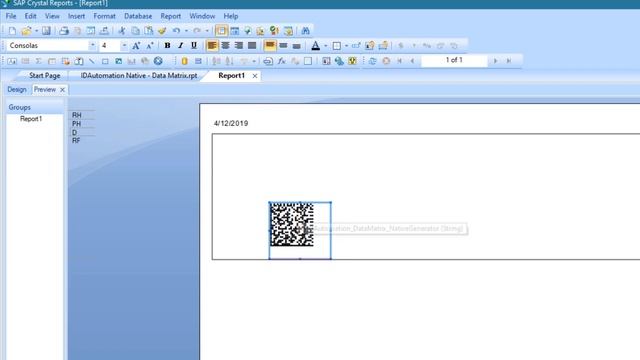Open the Borders dropdown arrow
640x360 pixels.
pos(346,45)
